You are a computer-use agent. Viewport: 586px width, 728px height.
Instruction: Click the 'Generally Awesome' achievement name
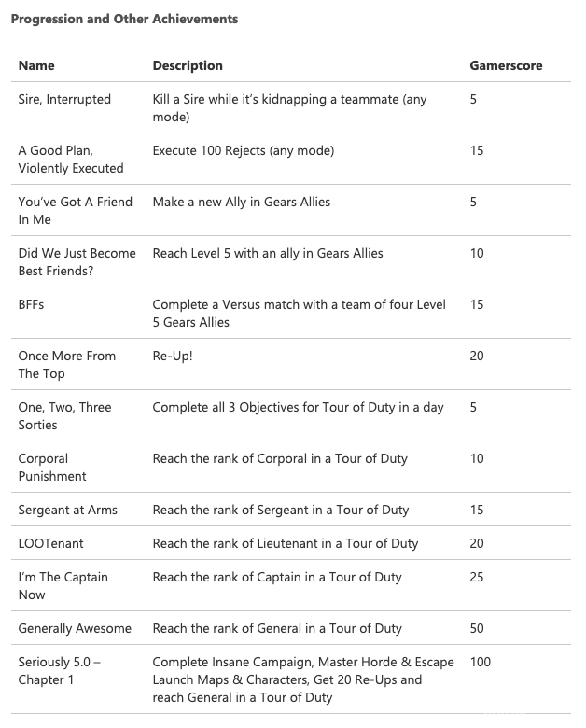(75, 628)
